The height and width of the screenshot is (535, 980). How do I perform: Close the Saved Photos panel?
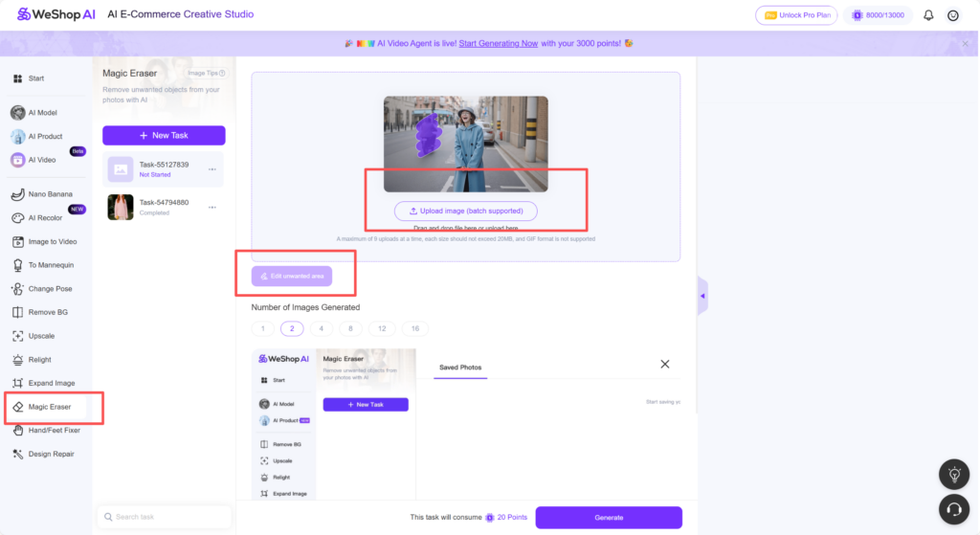pyautogui.click(x=665, y=365)
